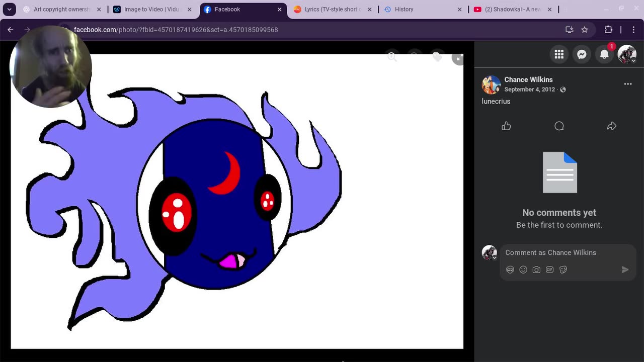Go back with browser back arrow

pos(11,30)
